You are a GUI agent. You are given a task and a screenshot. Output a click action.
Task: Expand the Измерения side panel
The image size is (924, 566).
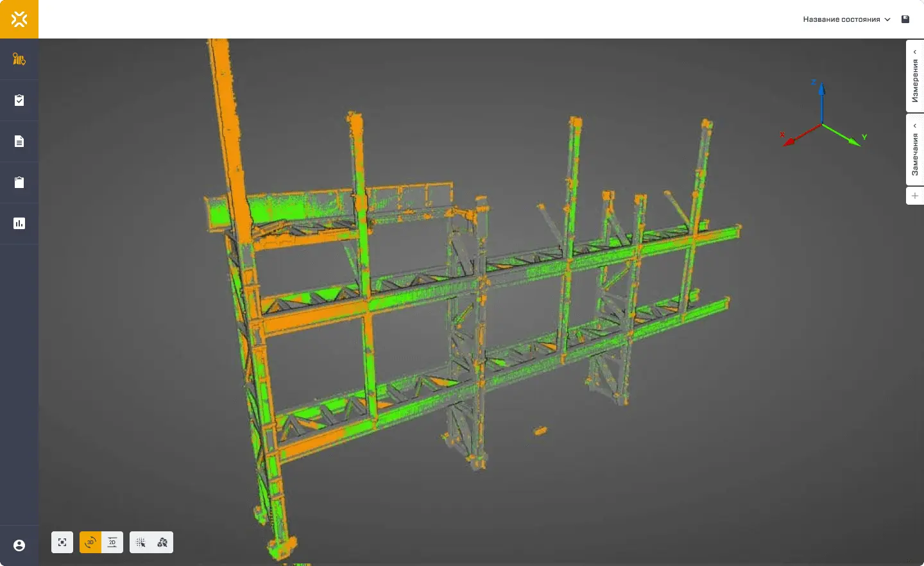tap(915, 76)
